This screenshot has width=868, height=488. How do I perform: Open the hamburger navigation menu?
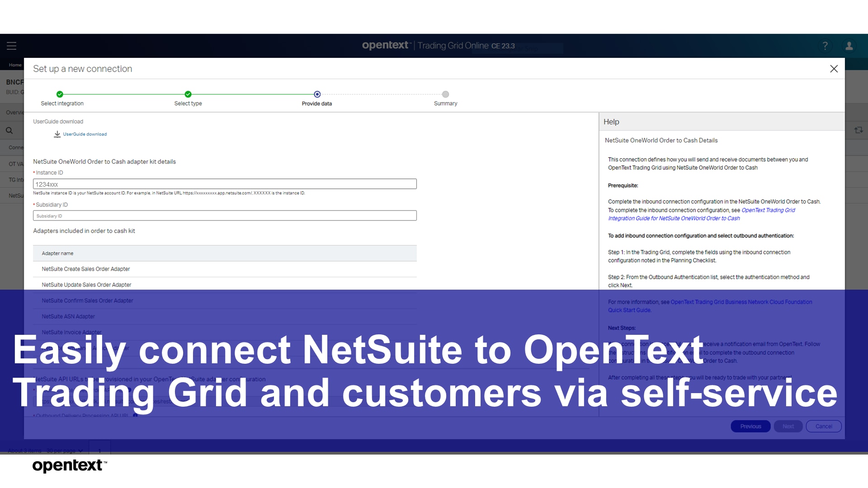[x=11, y=46]
